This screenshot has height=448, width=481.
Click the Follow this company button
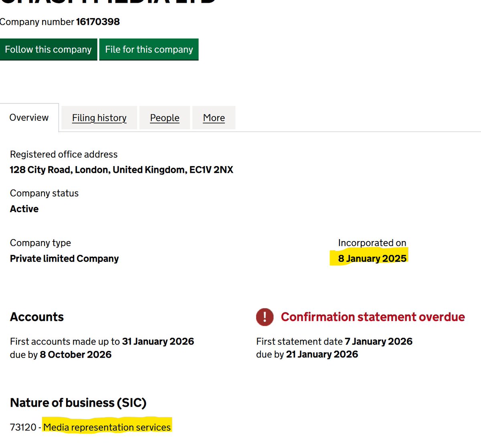(x=48, y=49)
